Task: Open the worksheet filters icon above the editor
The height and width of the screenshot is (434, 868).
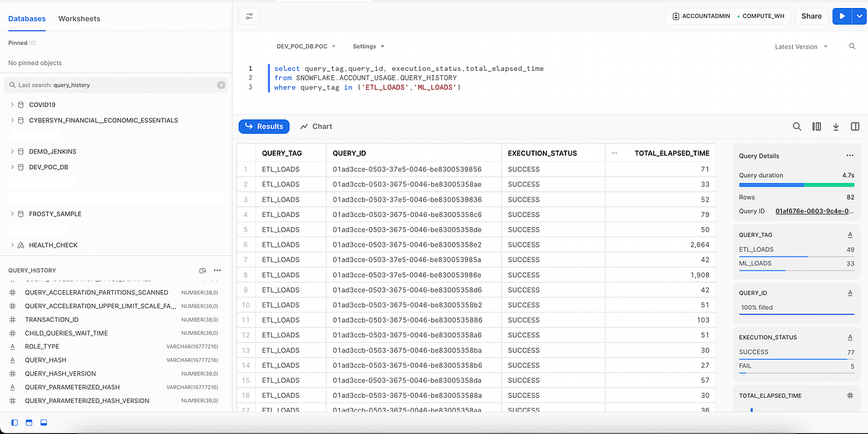Action: [x=250, y=15]
